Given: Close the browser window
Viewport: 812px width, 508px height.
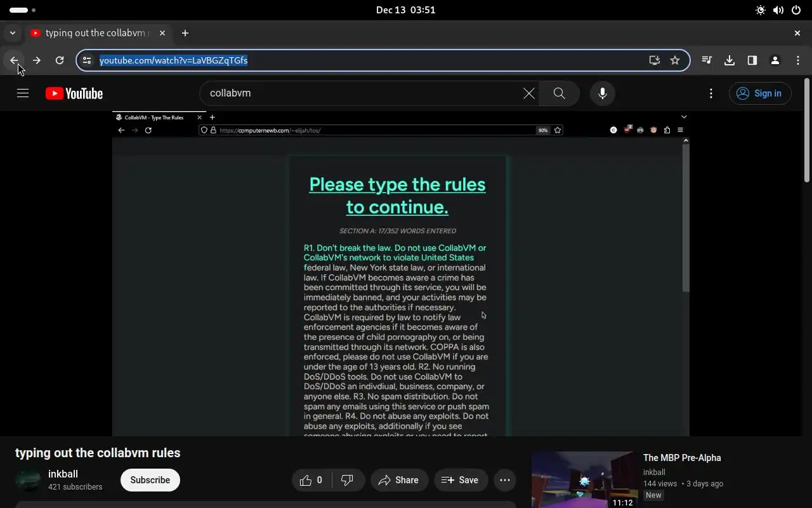Looking at the screenshot, I should coord(797,33).
